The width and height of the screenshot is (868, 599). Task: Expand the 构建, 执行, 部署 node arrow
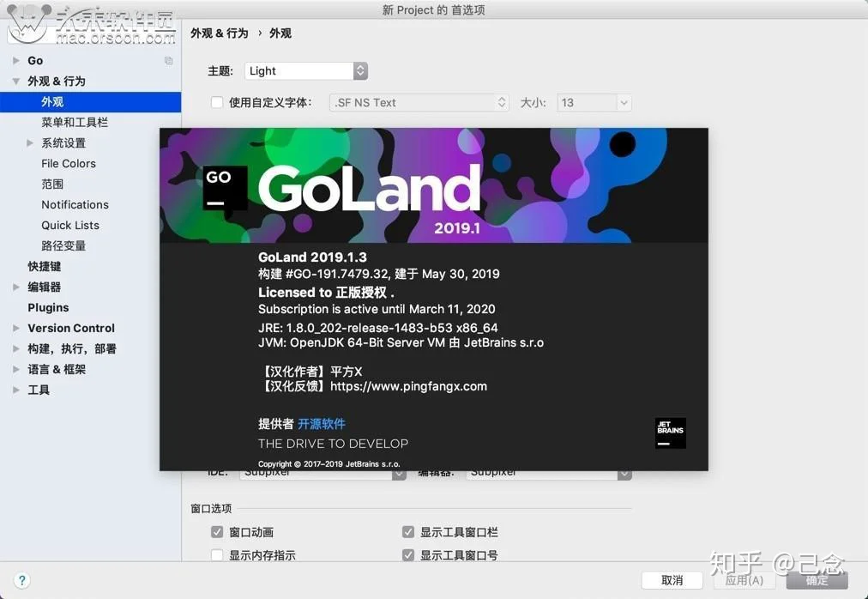click(x=16, y=348)
